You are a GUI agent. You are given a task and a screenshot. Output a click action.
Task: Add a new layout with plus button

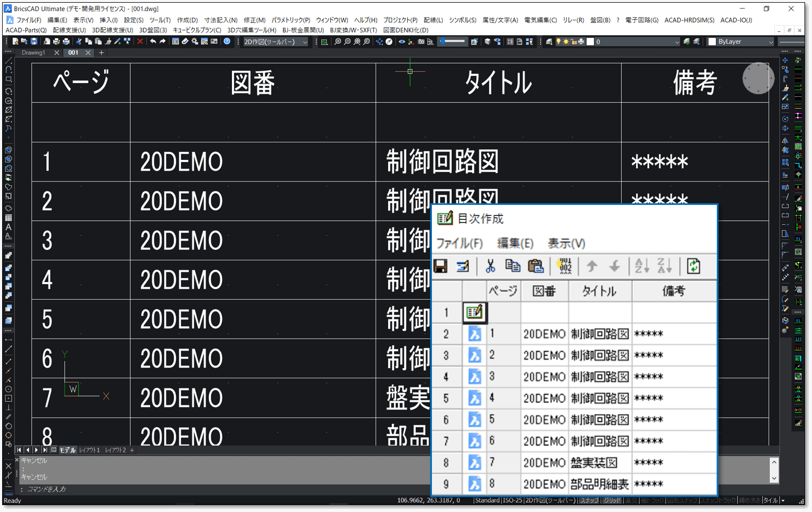(x=132, y=450)
